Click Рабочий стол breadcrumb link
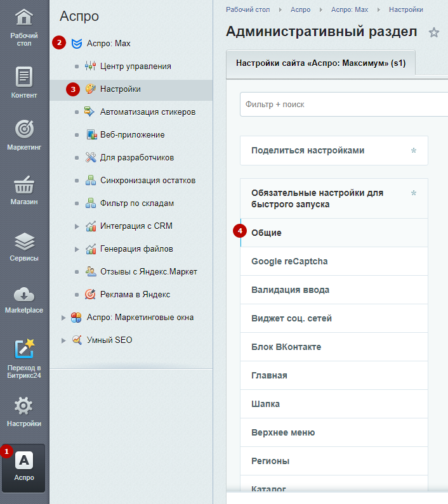The width and height of the screenshot is (448, 504). coord(248,10)
